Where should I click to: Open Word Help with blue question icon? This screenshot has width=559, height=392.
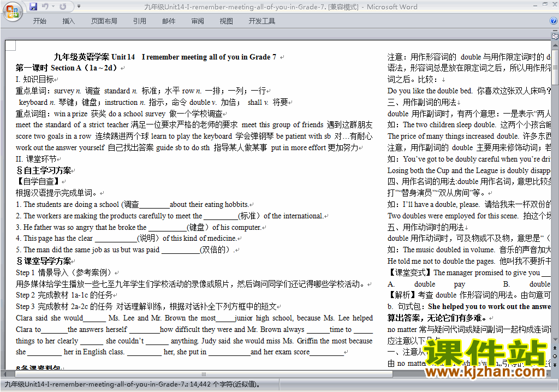point(554,21)
